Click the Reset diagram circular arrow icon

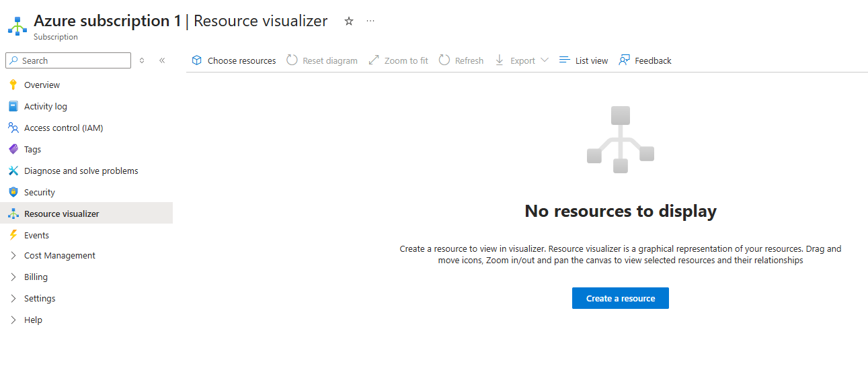pos(292,60)
